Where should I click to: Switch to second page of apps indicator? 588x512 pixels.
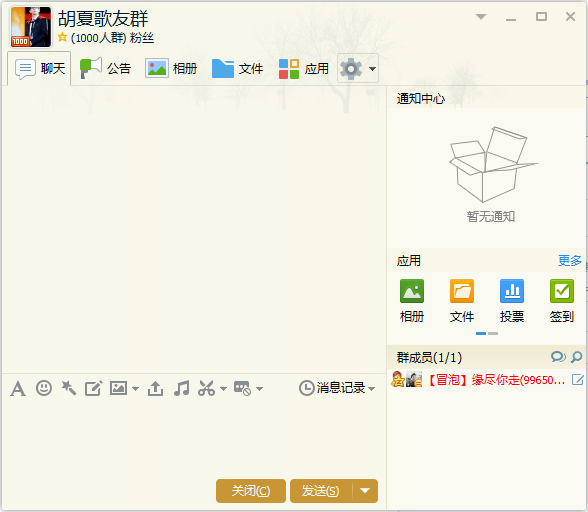tap(493, 333)
